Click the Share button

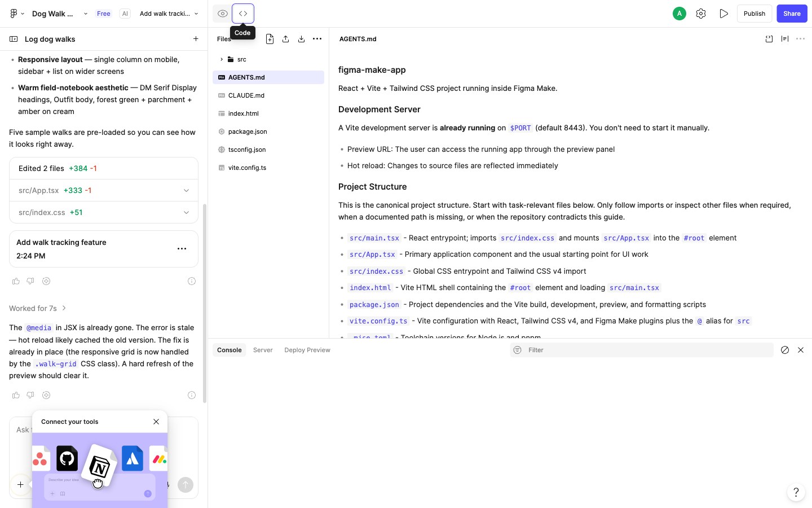coord(792,14)
